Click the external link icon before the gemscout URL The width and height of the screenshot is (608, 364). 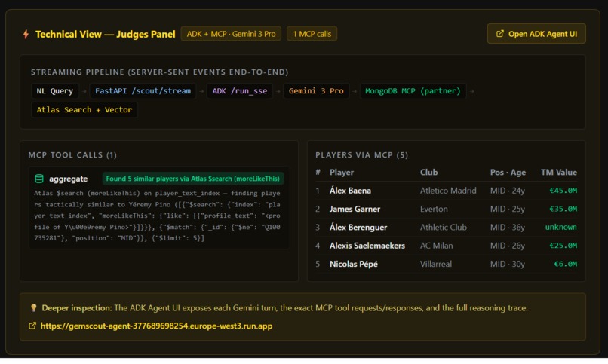[x=32, y=326]
